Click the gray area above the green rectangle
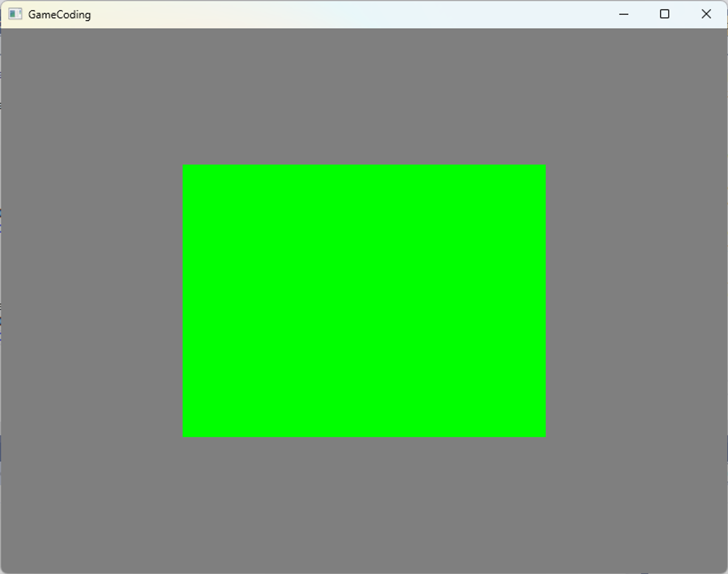Image resolution: width=728 pixels, height=574 pixels. tap(364, 97)
